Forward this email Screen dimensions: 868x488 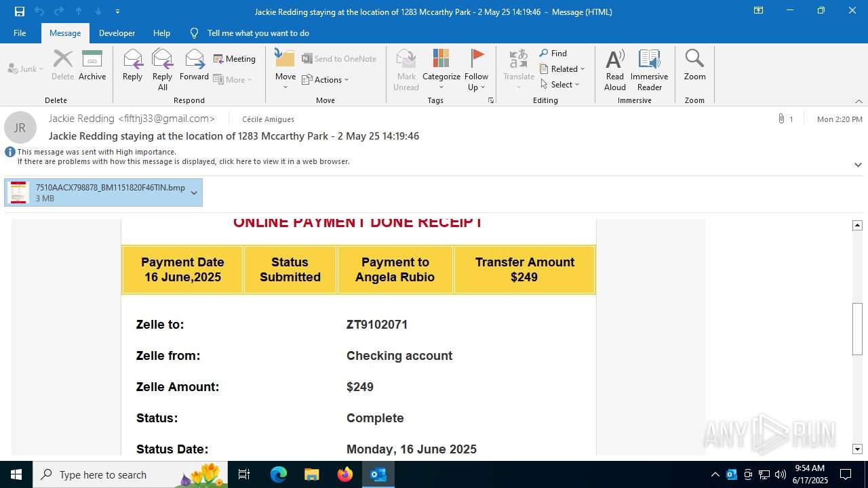tap(195, 65)
